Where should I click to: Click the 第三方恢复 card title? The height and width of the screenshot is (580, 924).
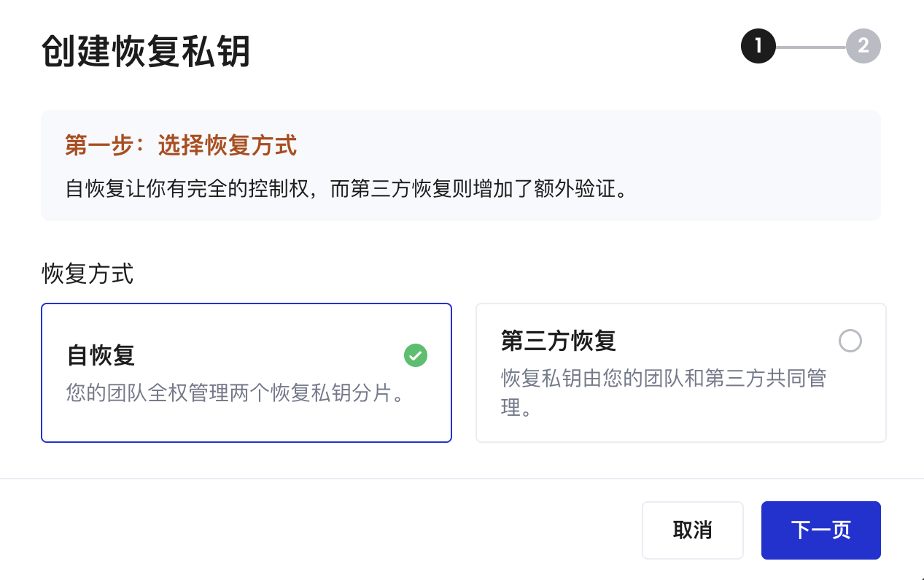coord(558,341)
